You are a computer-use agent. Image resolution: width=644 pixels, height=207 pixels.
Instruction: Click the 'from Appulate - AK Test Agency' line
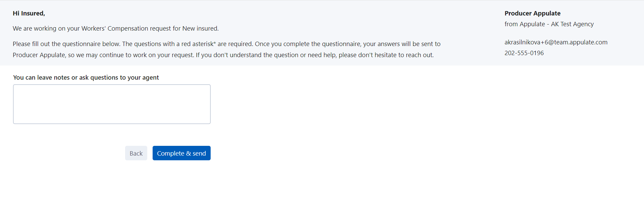[x=549, y=24]
